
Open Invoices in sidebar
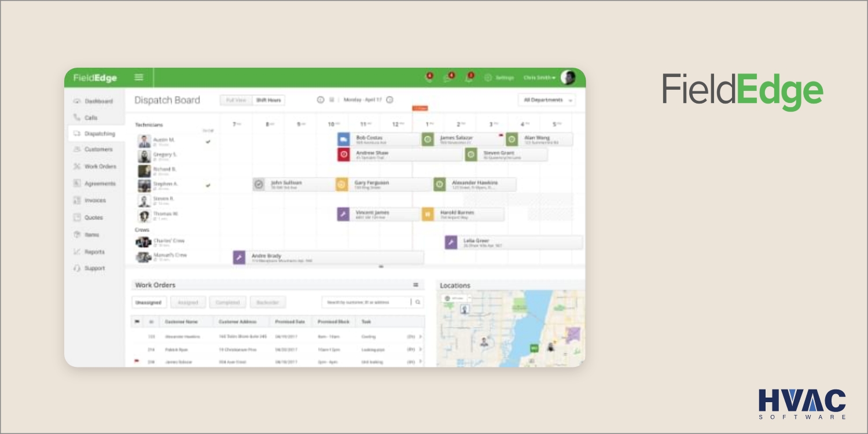(x=90, y=200)
